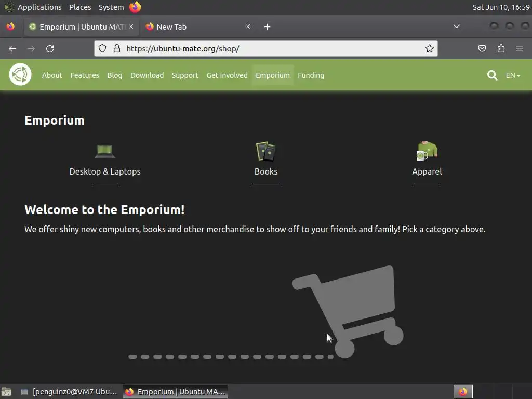Open the Firefox hamburger menu
This screenshot has height=399, width=532.
[520, 48]
